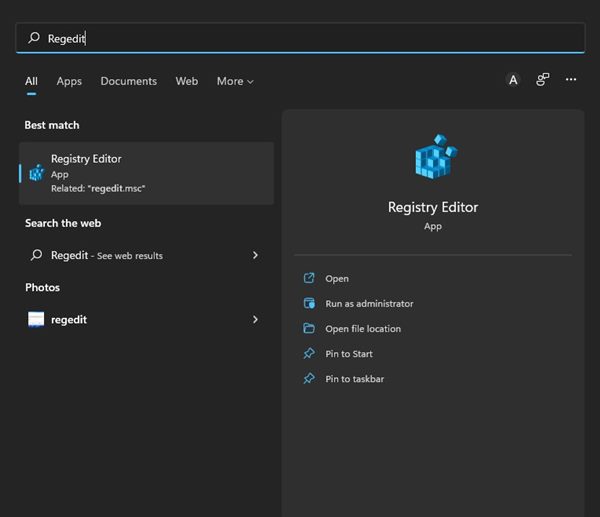The height and width of the screenshot is (517, 600).
Task: Switch to the Apps tab
Action: click(69, 81)
